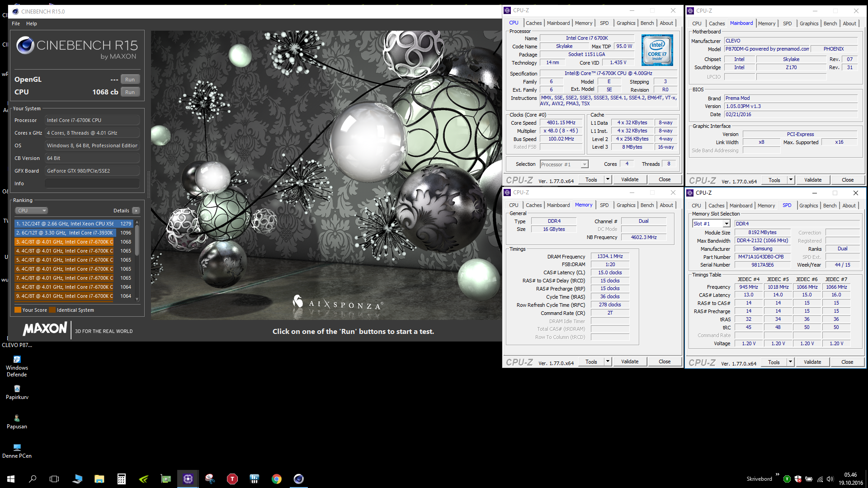The image size is (868, 488).
Task: Launch the Calculator taskbar icon
Action: [121, 479]
